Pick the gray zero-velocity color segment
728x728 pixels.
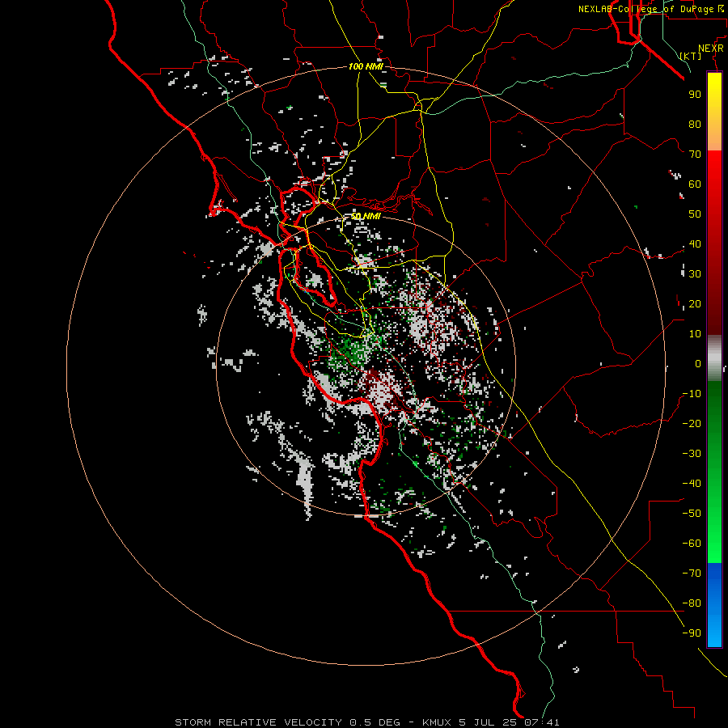[714, 358]
